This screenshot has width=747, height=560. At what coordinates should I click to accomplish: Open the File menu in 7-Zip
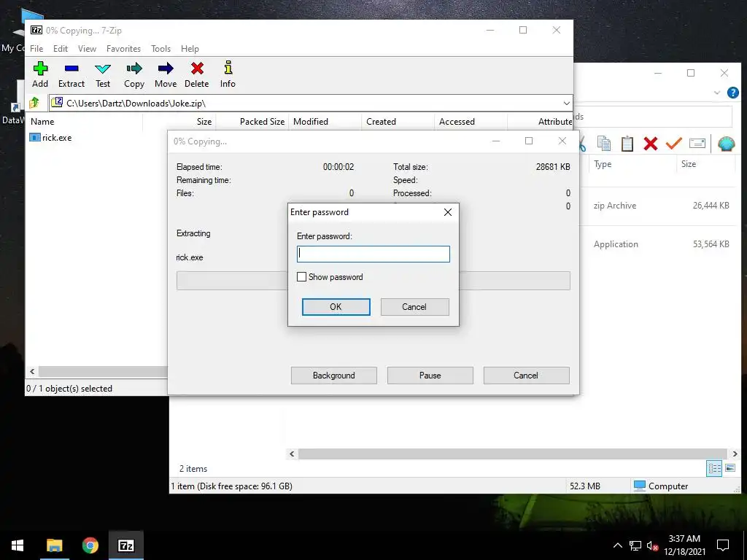[36, 49]
